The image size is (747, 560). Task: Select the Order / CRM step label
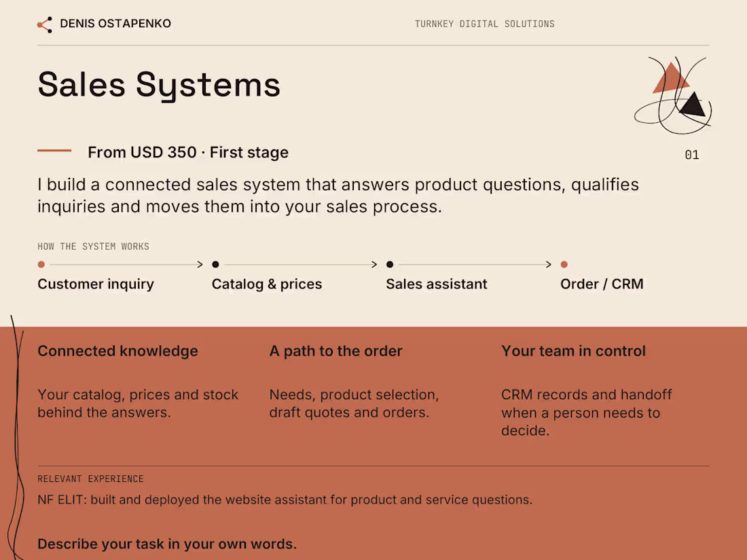602,284
